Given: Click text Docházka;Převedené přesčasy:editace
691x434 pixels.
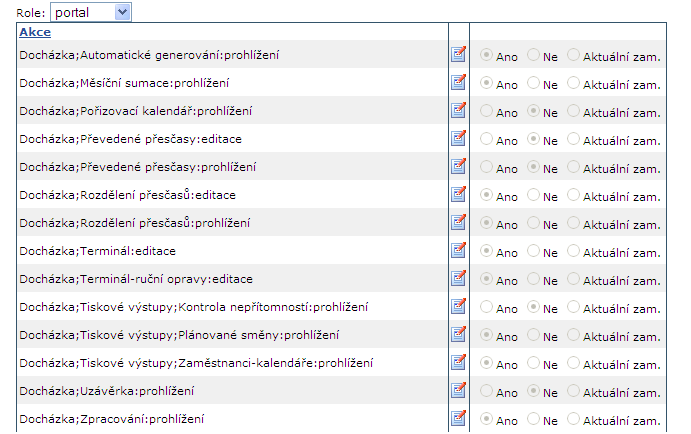Looking at the screenshot, I should pyautogui.click(x=130, y=139).
